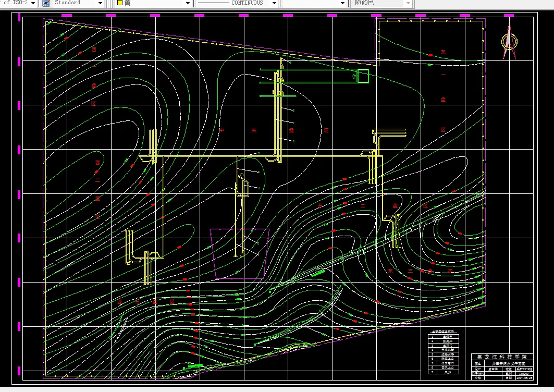Open the 随颜色 plot style dropdown
The height and width of the screenshot is (392, 554).
click(409, 3)
